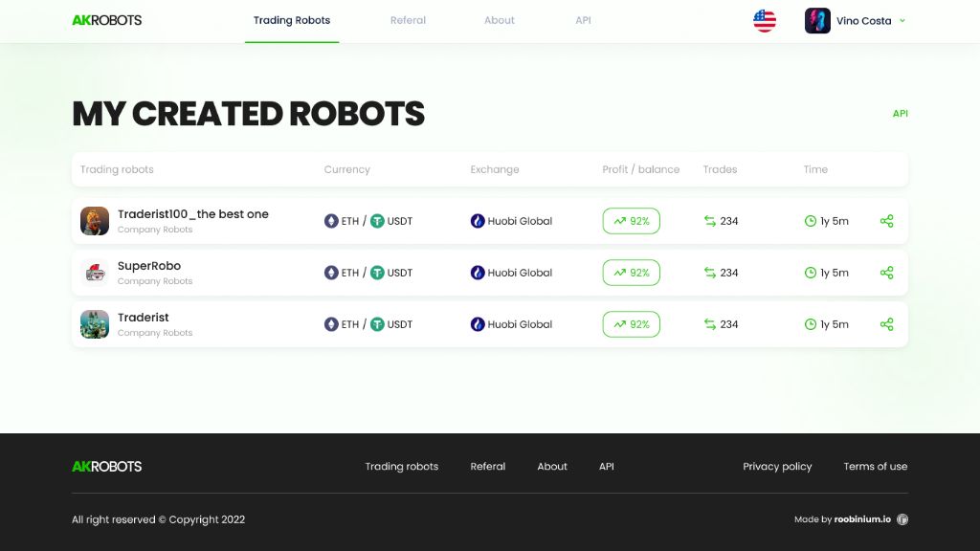Click ETH coin icon in Traderist100 row

(331, 221)
